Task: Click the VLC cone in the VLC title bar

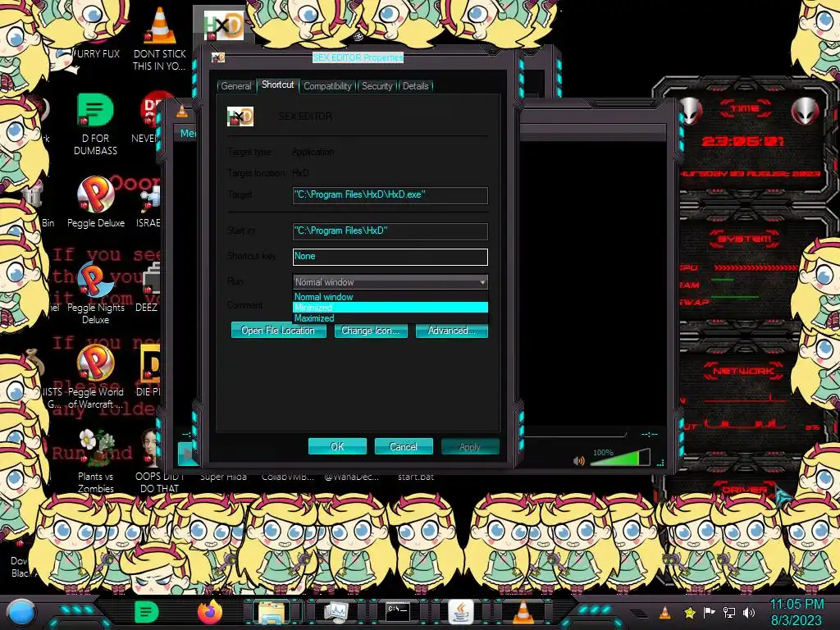Action: [x=182, y=112]
